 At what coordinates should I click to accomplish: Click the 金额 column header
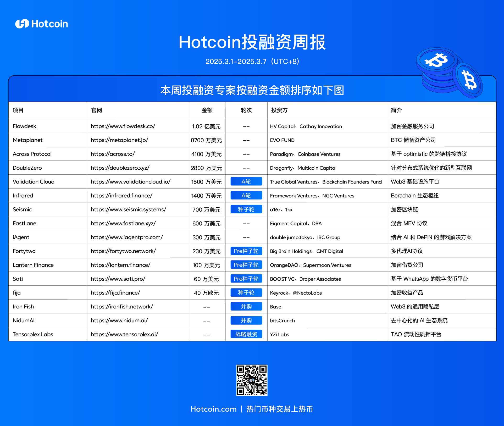207,110
